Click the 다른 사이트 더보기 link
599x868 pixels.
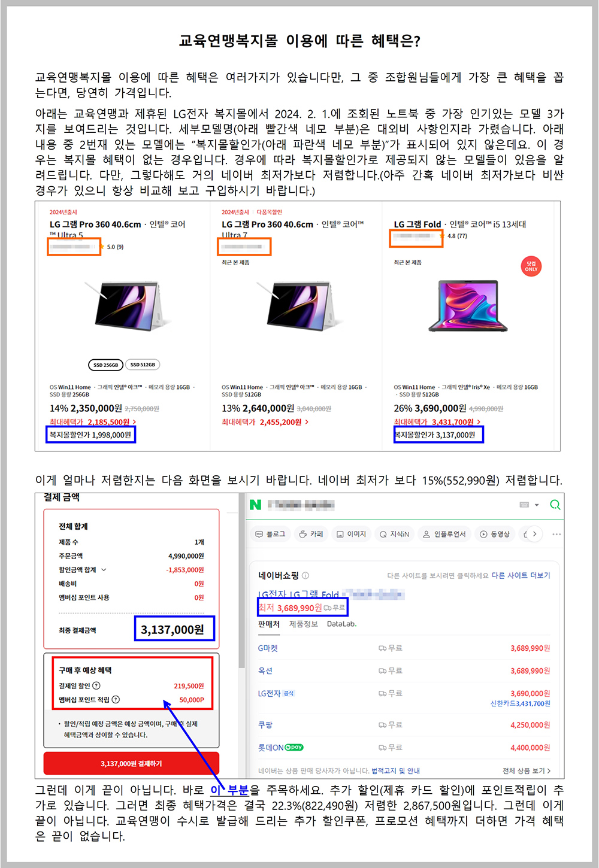521,575
